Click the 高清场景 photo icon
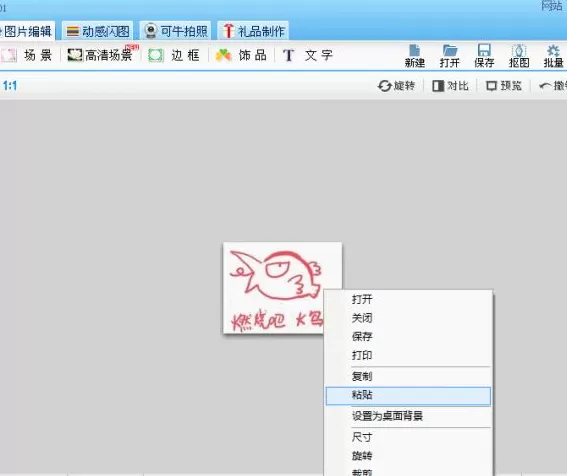567x476 pixels. [x=75, y=55]
